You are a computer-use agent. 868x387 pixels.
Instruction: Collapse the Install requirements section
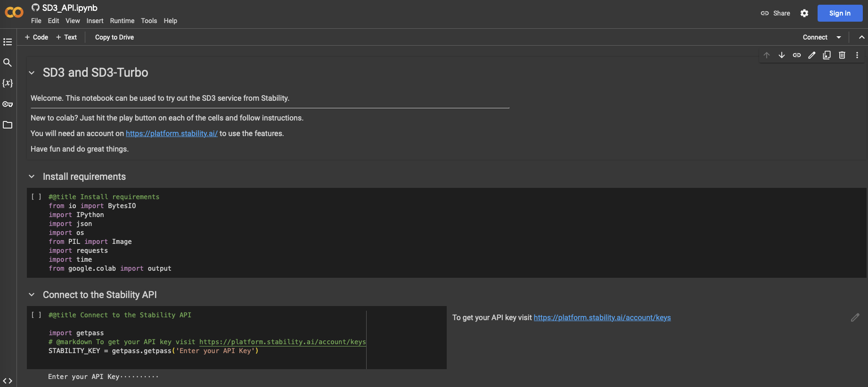pyautogui.click(x=32, y=177)
